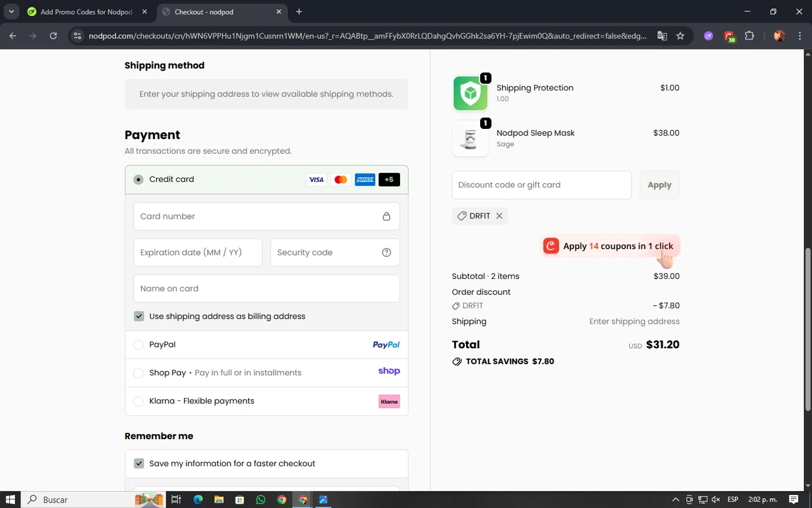Click the Mastercard logo icon

pos(340,180)
